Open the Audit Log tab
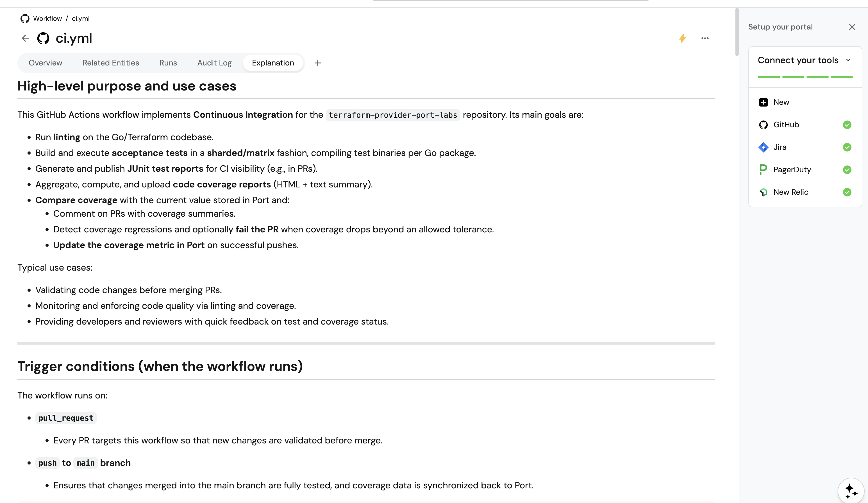 (214, 63)
